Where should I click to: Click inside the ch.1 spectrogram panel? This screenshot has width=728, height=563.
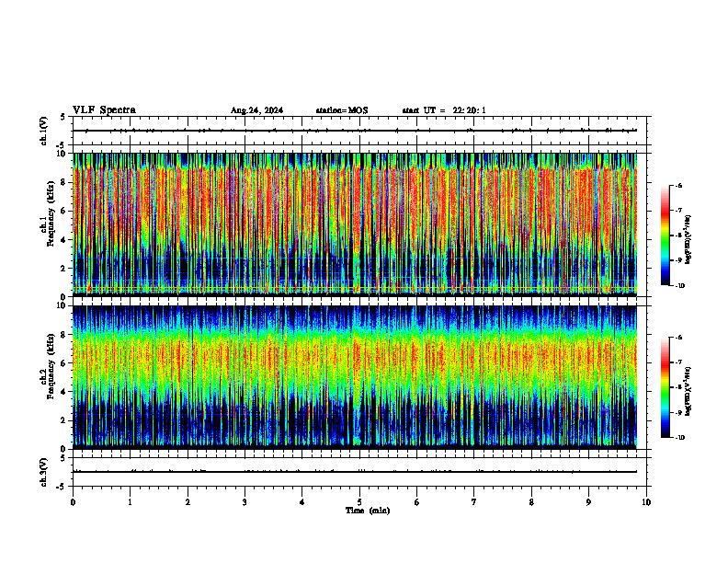point(355,224)
